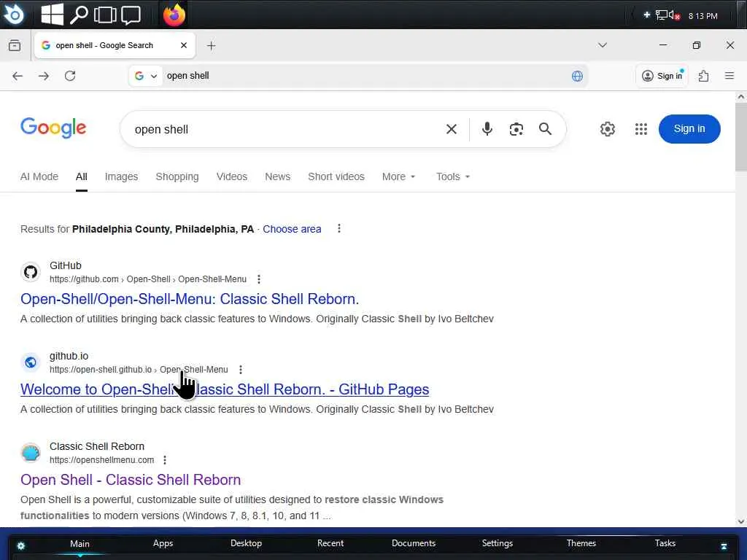Click the blue Google Sign in button
This screenshot has width=747, height=560.
coord(689,129)
